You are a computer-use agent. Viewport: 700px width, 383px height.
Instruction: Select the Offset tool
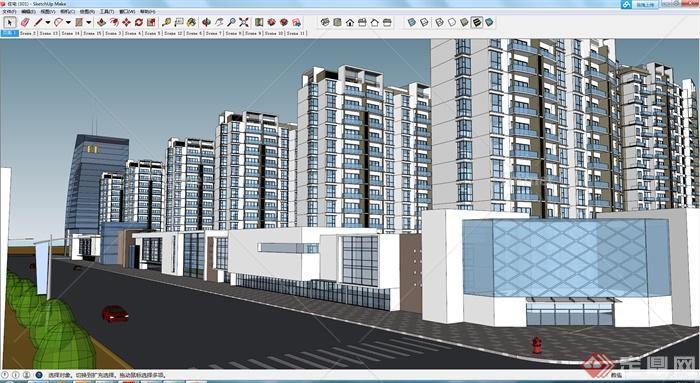[114, 22]
